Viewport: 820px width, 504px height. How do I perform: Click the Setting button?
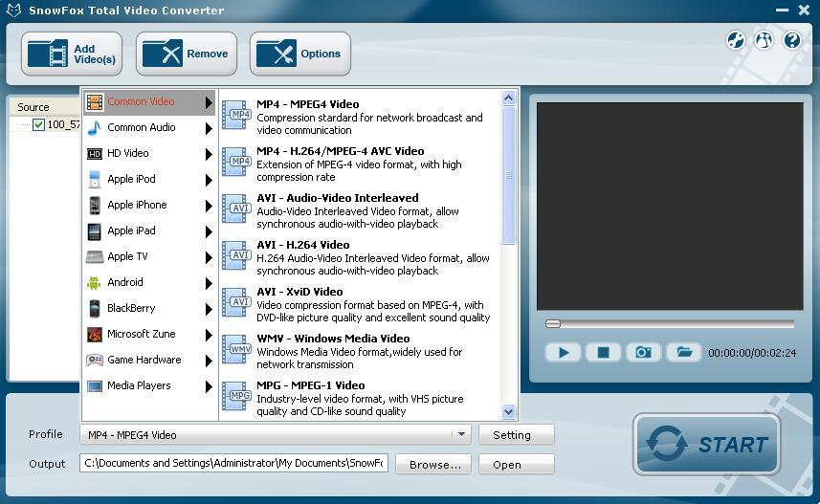[x=516, y=435]
